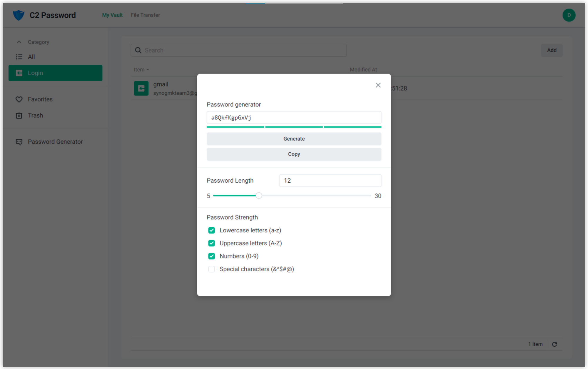Collapse the Category section chevron
Screen dimensions: 588x369
tap(19, 42)
